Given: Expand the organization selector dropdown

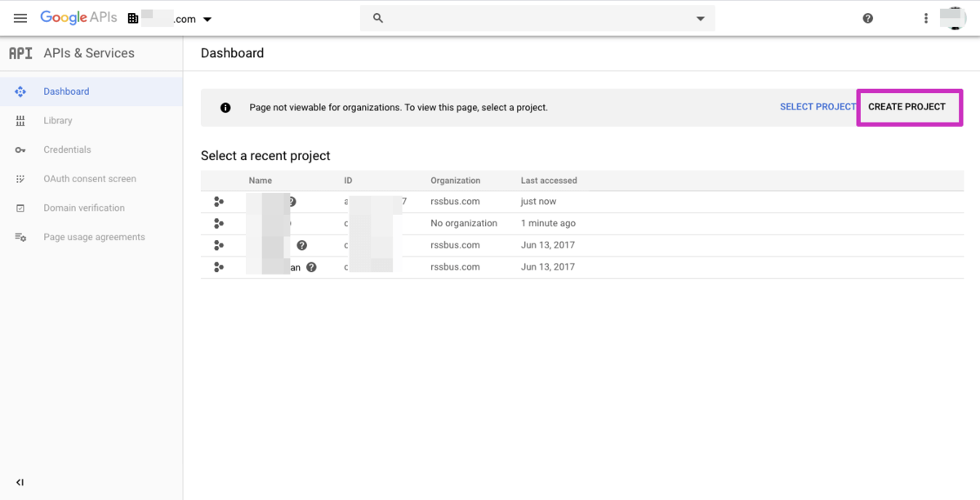Looking at the screenshot, I should (x=207, y=20).
